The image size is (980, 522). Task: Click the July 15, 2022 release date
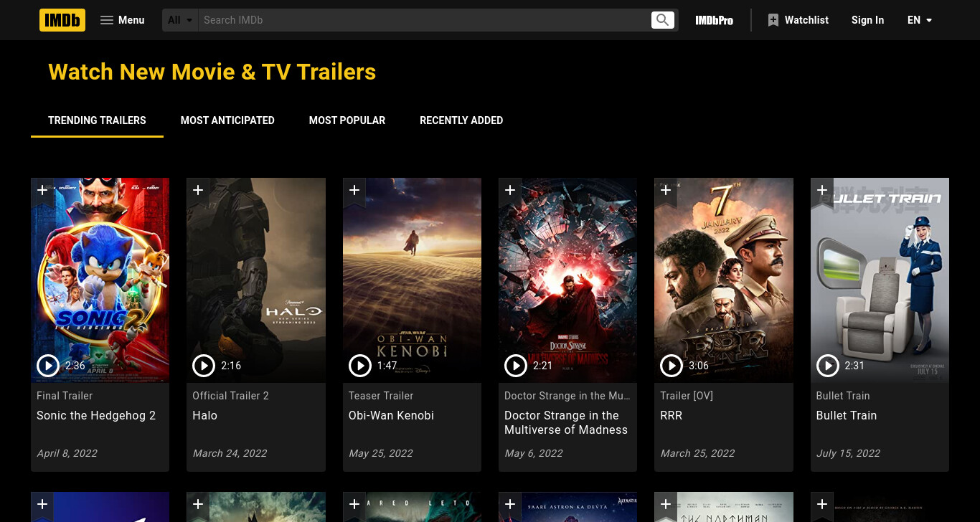[848, 453]
